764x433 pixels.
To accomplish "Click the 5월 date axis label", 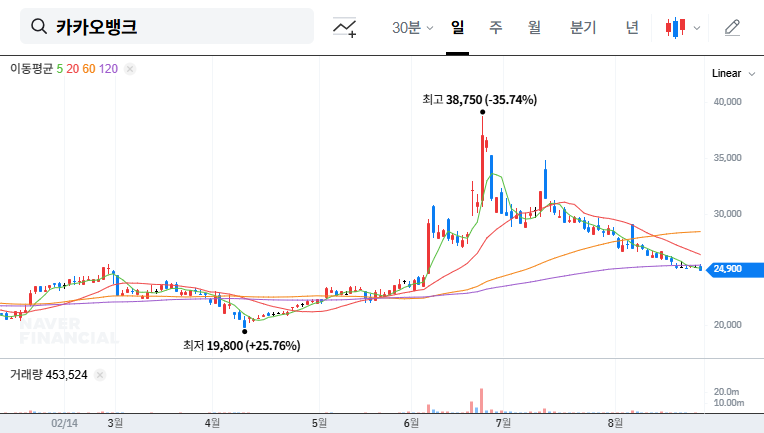I will click(320, 423).
